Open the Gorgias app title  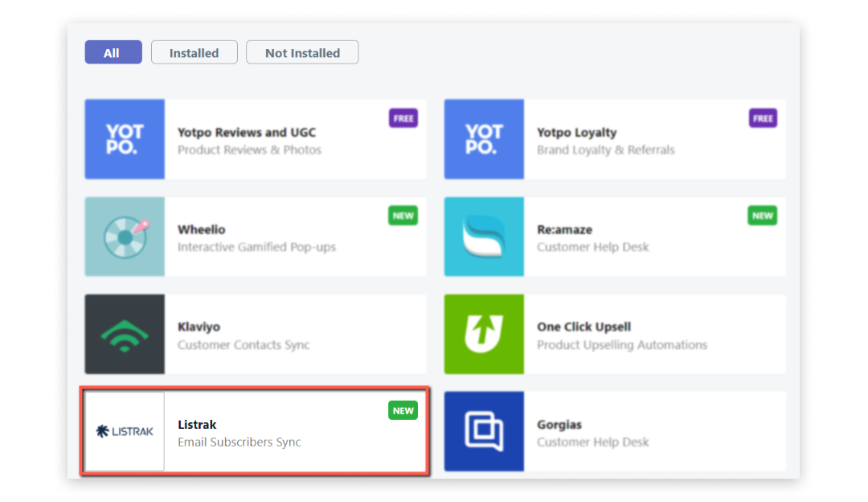click(x=559, y=425)
